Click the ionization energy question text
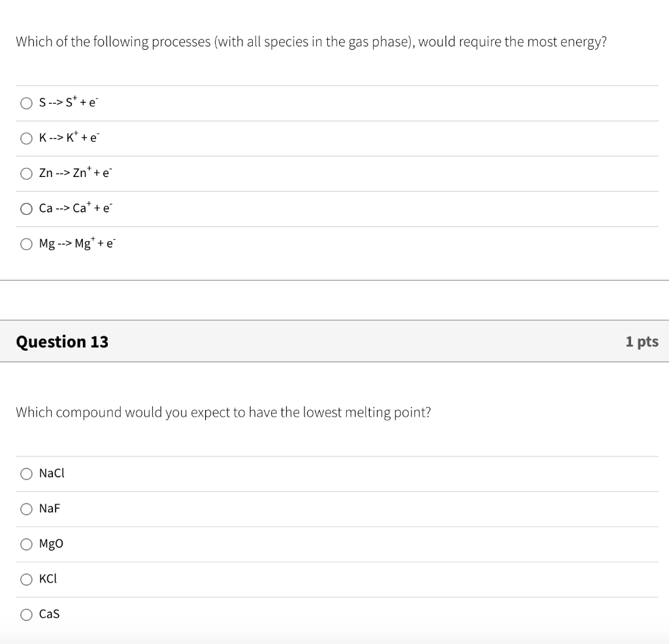Viewport: 669px width, 644px height. coord(311,42)
